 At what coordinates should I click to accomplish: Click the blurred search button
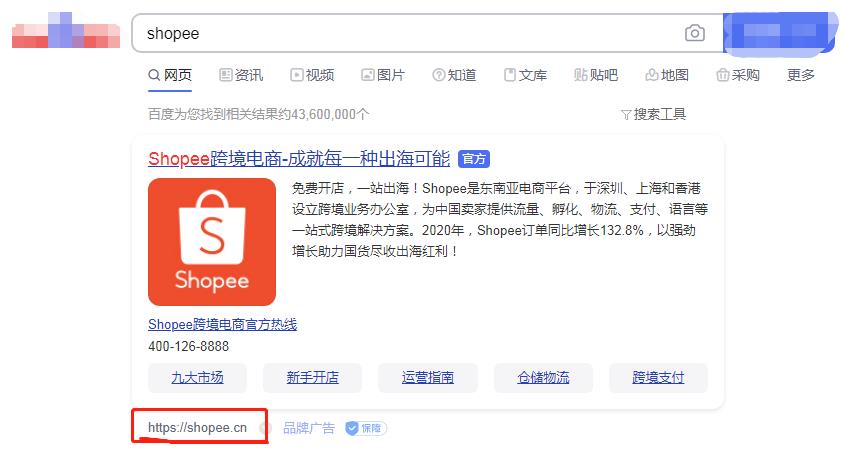coord(779,33)
